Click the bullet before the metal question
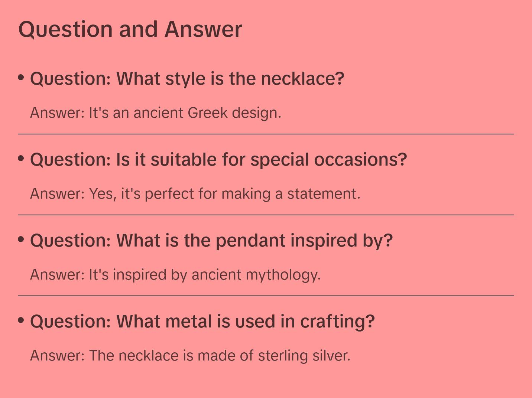The height and width of the screenshot is (398, 532). (21, 320)
